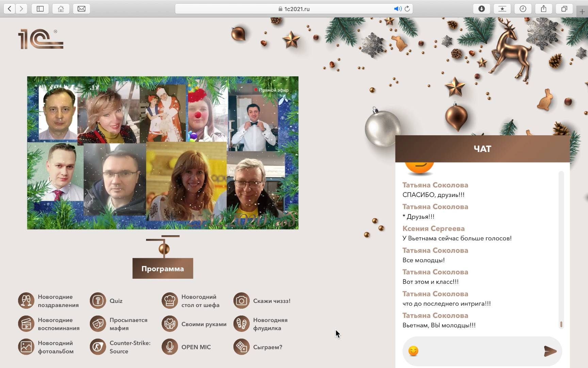
Task: Click the Counter-Strike: Source icon
Action: 98,347
